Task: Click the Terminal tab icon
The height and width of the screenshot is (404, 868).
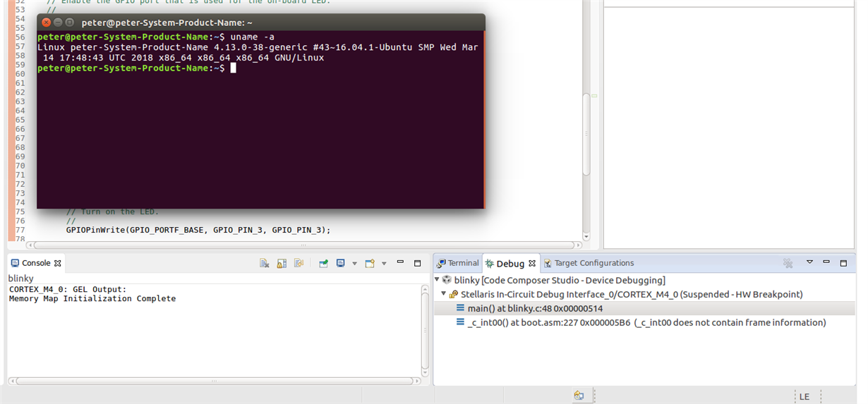Action: click(x=441, y=264)
